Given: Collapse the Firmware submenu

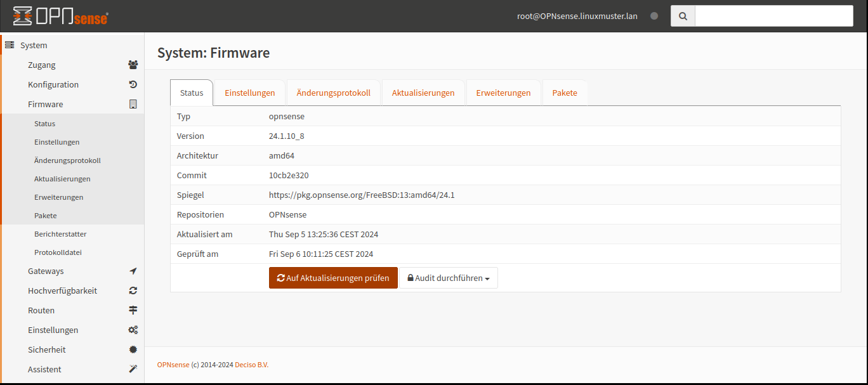Looking at the screenshot, I should click(x=72, y=104).
